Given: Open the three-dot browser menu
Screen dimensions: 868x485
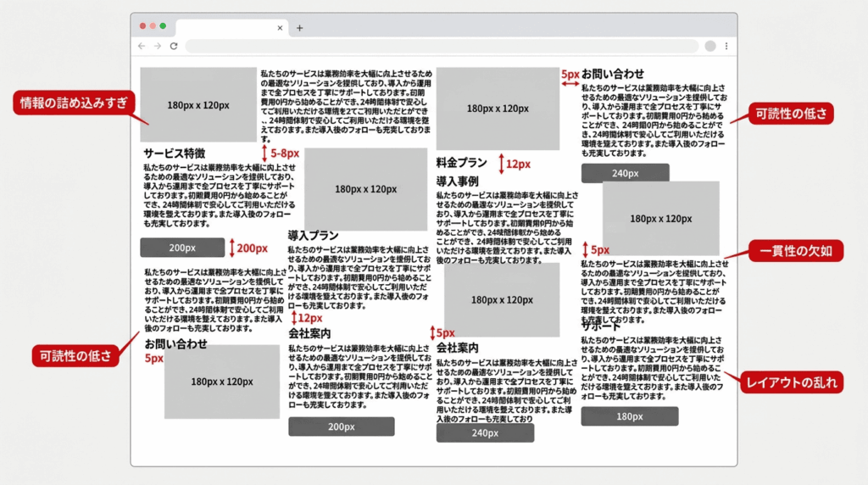Looking at the screenshot, I should (x=726, y=46).
